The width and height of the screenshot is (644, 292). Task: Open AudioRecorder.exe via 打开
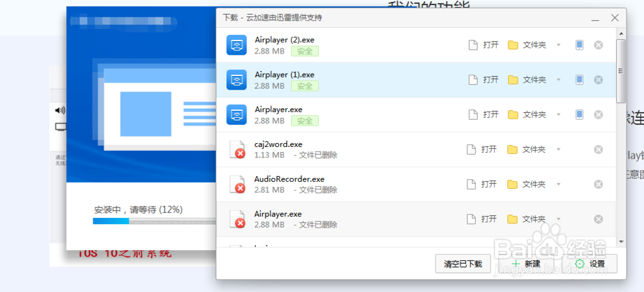[x=482, y=184]
